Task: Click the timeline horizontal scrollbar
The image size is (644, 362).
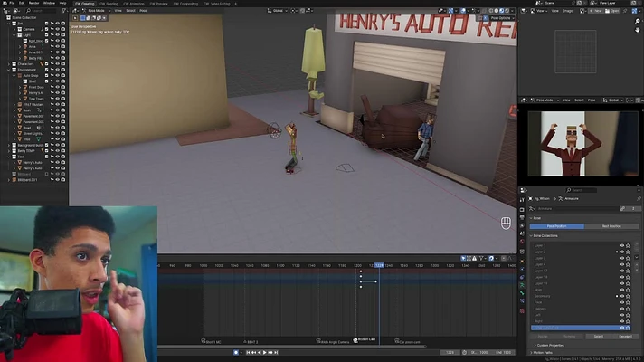Action: point(291,346)
